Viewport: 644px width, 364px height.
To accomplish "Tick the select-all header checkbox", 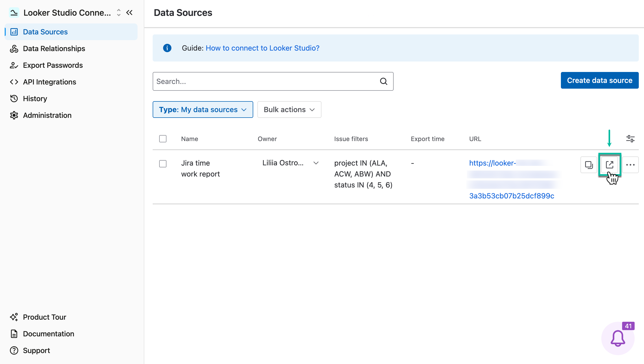I will 163,139.
